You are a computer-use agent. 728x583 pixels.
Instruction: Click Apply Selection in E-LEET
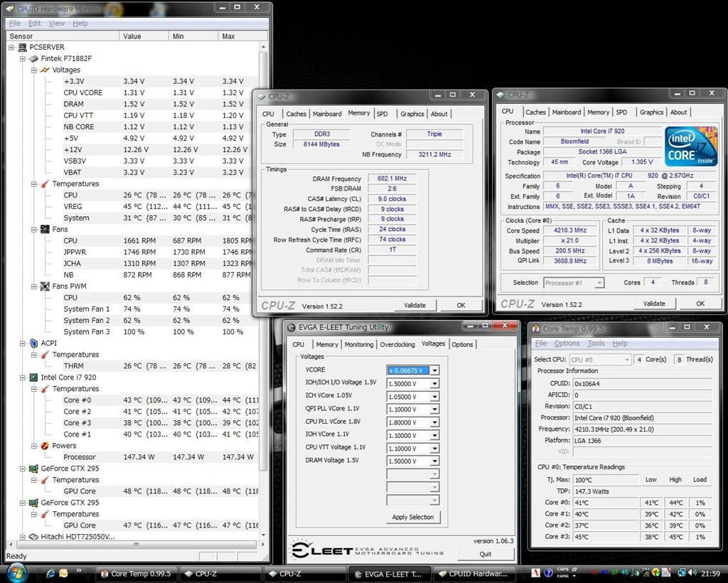(x=412, y=517)
